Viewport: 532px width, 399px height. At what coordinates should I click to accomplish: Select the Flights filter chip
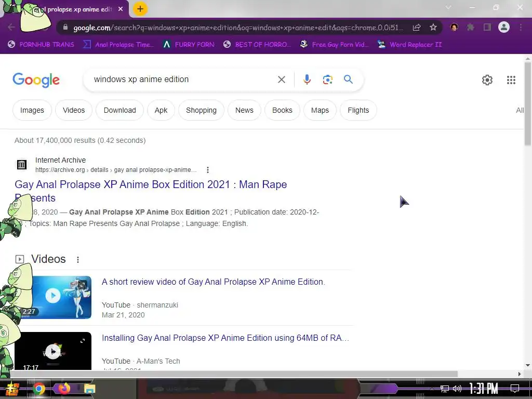coord(358,110)
